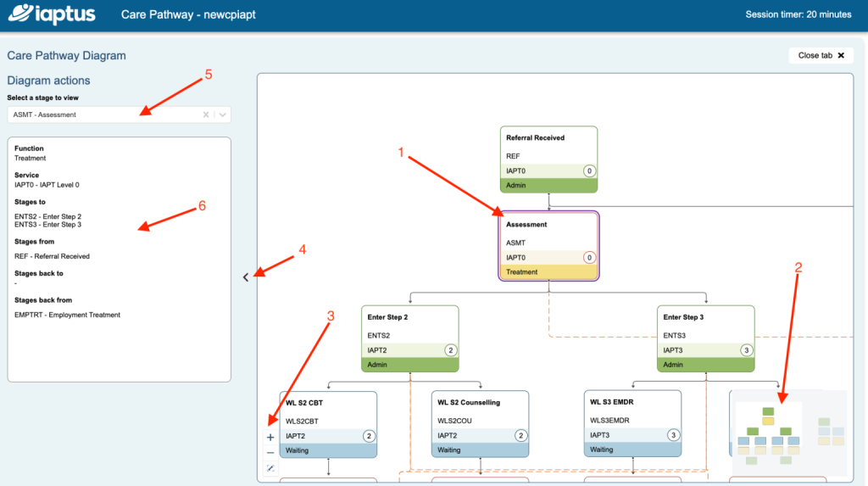868x486 pixels.
Task: Zoom out of the diagram with minus icon
Action: point(270,453)
